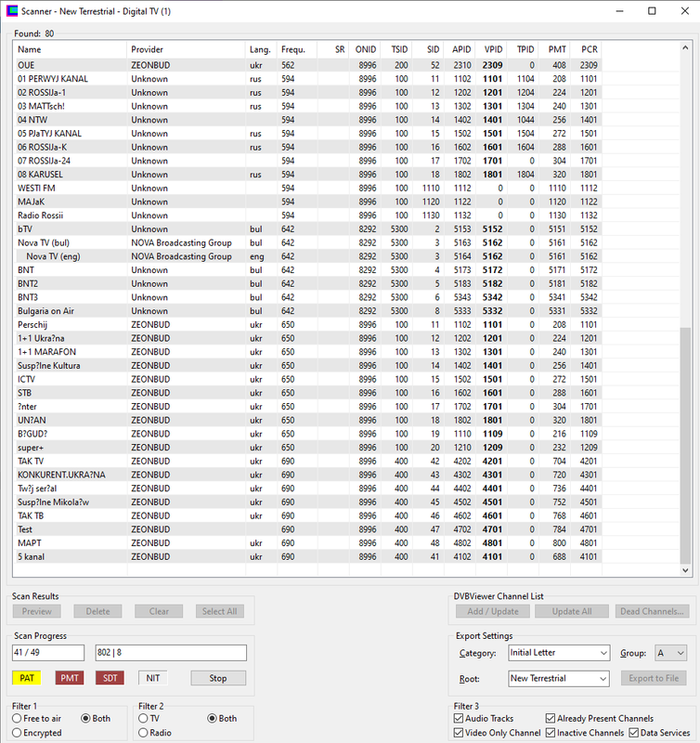Toggle Video Only Channel checkbox
700x743 pixels.
point(498,733)
